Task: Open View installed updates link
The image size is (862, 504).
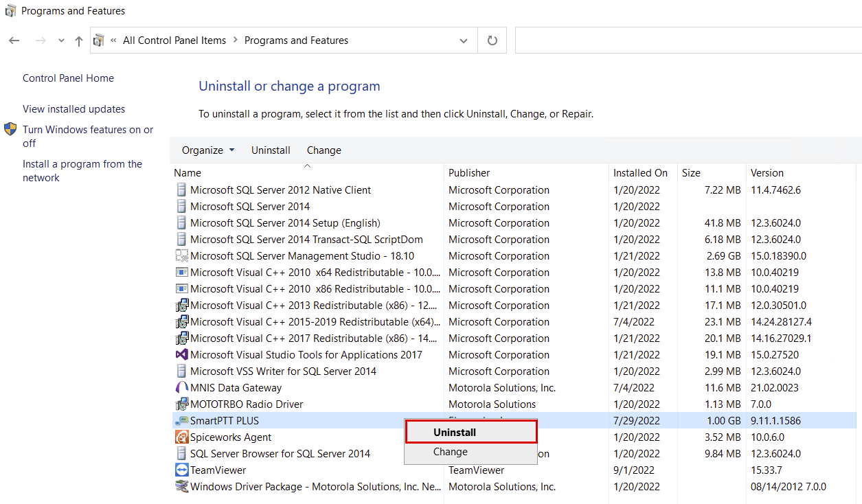Action: click(x=73, y=109)
